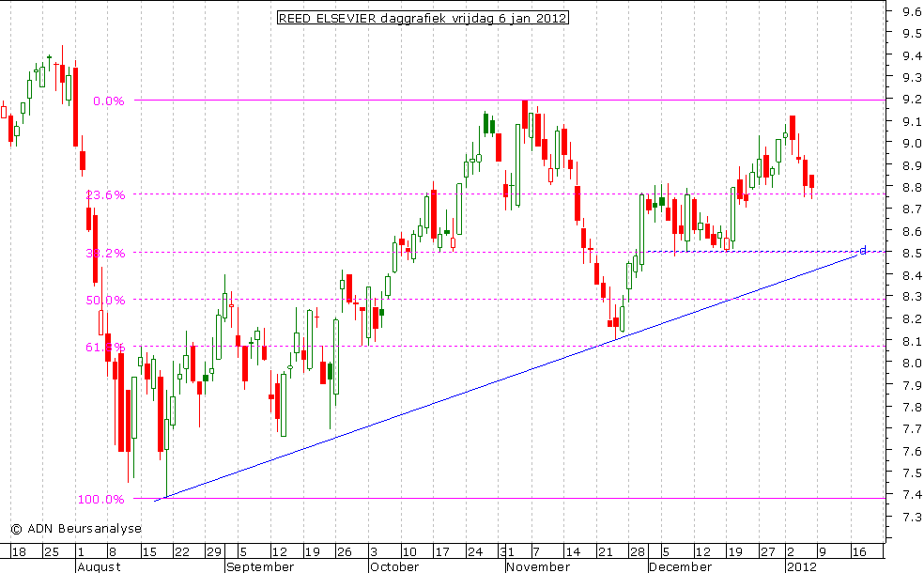
Task: Click the '18' date axis label
Action: (x=20, y=552)
